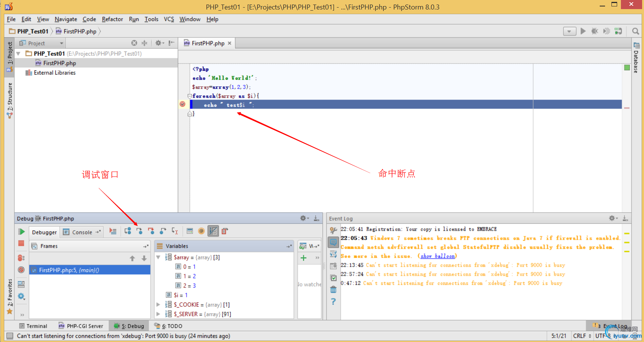Viewport: 644px width, 342px height.
Task: Click Scroll from Source target icon
Action: tap(134, 43)
